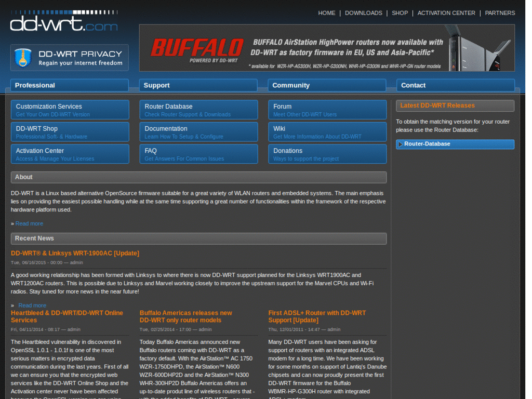This screenshot has height=399, width=532.
Task: Click 'Ways to support the project' subtitle
Action: 306,159
